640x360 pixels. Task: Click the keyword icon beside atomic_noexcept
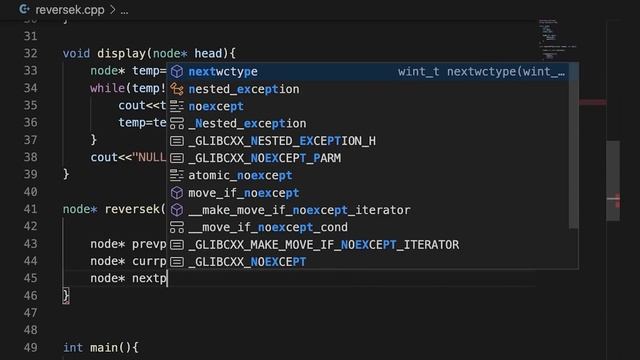pos(177,176)
